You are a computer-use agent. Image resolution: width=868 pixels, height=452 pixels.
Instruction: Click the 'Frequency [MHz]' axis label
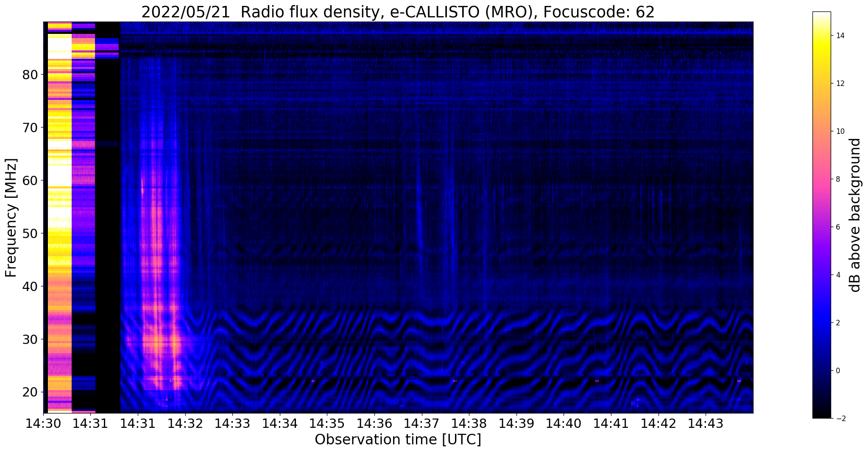point(11,218)
